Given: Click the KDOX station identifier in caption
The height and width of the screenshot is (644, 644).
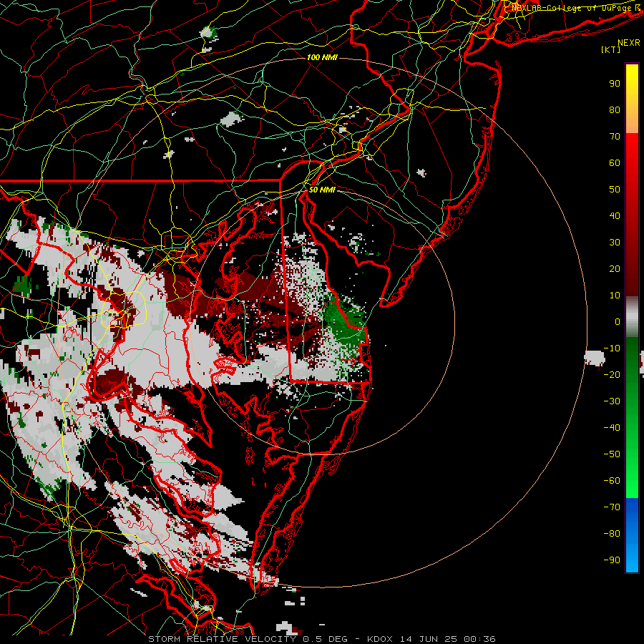Looking at the screenshot, I should tap(380, 639).
